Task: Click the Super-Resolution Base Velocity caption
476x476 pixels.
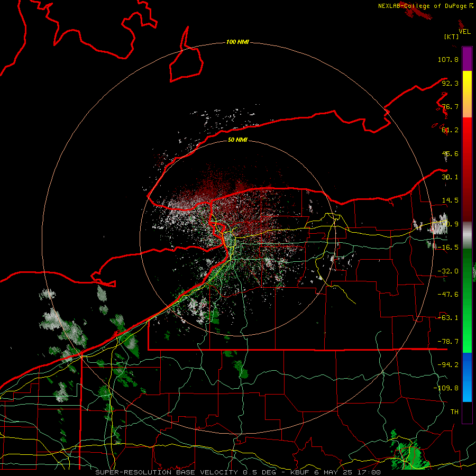Action: 237,472
